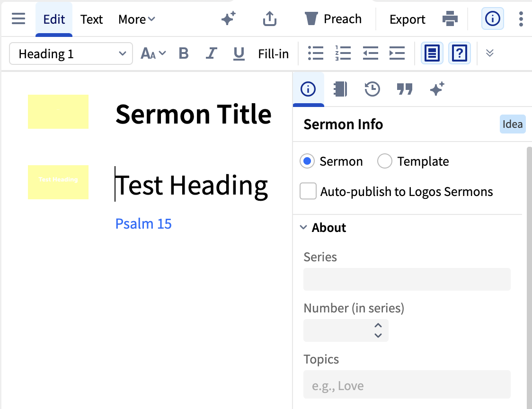
Task: Open the Heading 1 style dropdown
Action: click(x=71, y=54)
